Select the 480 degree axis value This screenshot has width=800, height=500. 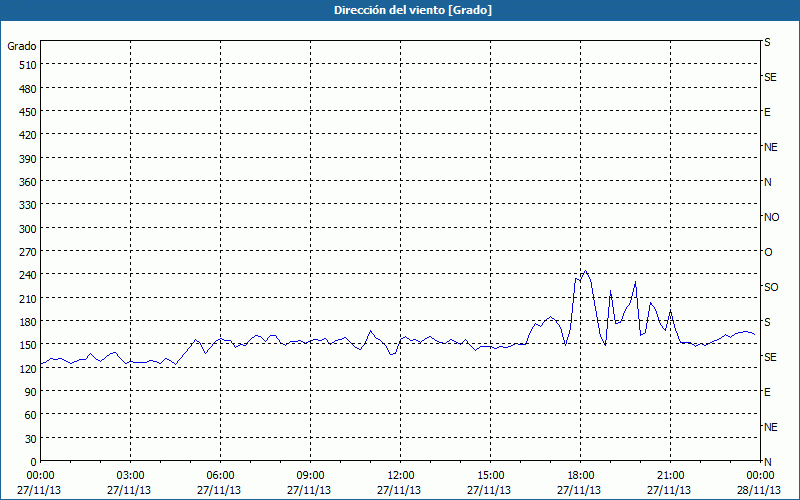29,89
